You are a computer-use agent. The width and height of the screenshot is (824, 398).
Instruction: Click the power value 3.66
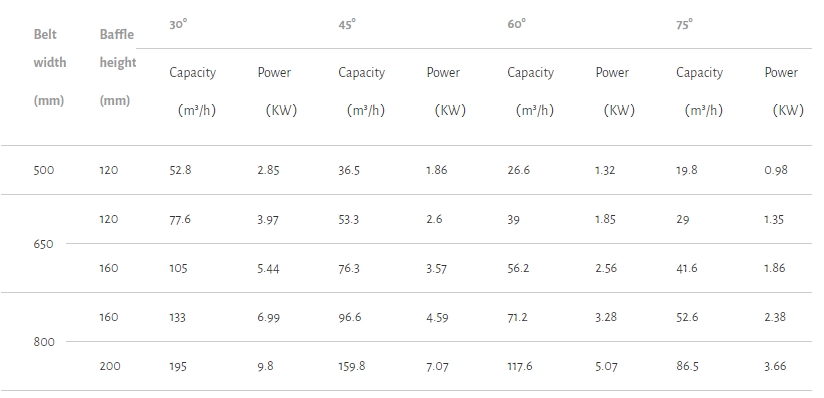(x=775, y=366)
